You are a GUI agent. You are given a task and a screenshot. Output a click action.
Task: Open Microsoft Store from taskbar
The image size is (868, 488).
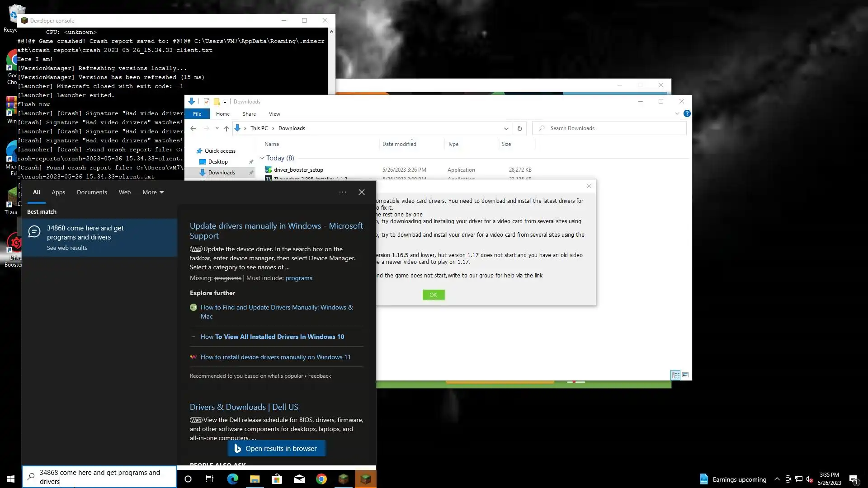pyautogui.click(x=277, y=479)
